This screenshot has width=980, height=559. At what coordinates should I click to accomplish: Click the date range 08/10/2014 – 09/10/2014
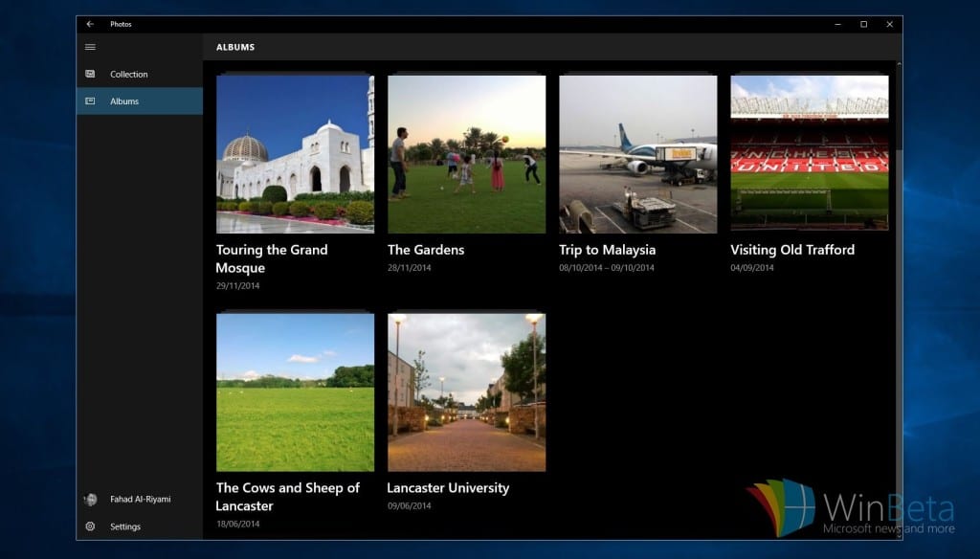[607, 268]
